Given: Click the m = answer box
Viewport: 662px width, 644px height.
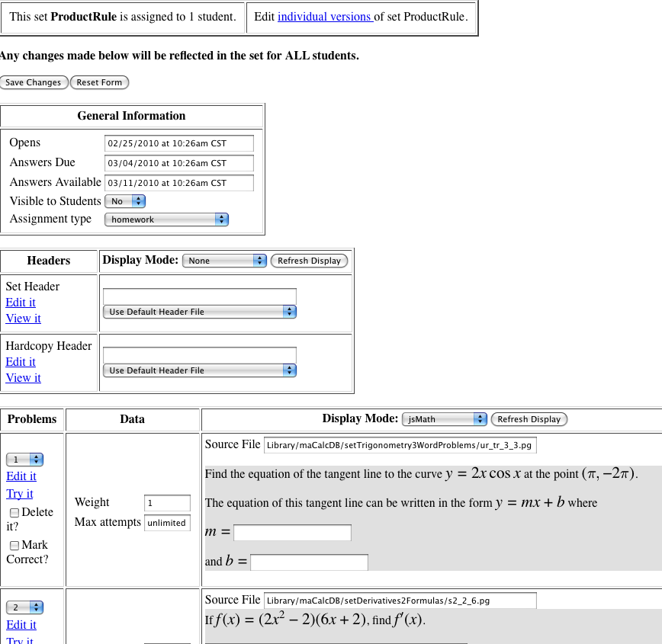Looking at the screenshot, I should tap(293, 533).
